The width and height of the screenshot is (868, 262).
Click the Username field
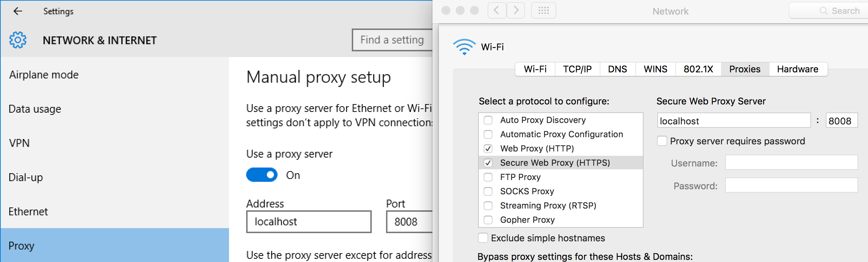pyautogui.click(x=791, y=163)
